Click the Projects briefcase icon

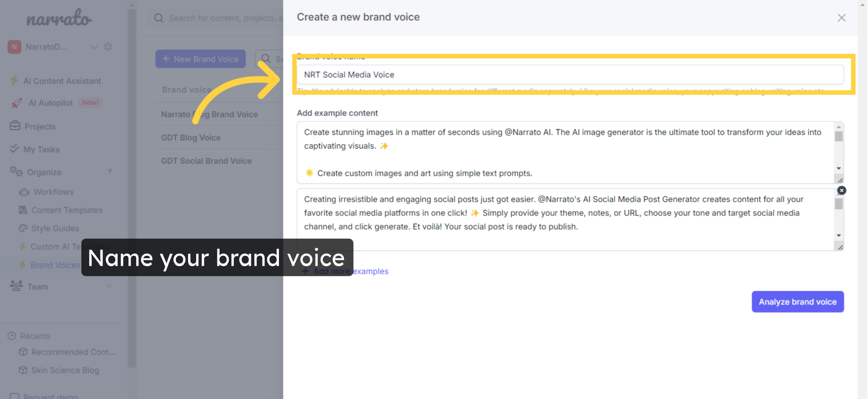point(15,126)
